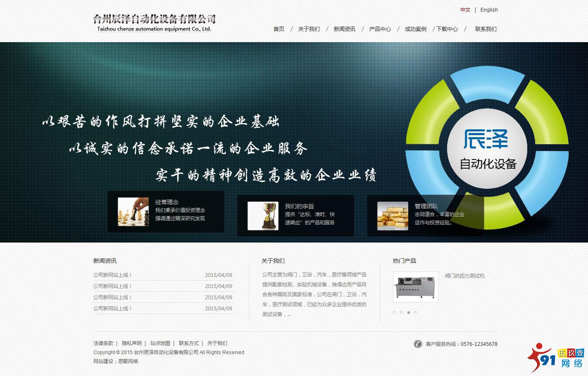Switch the site language to English

pyautogui.click(x=489, y=10)
